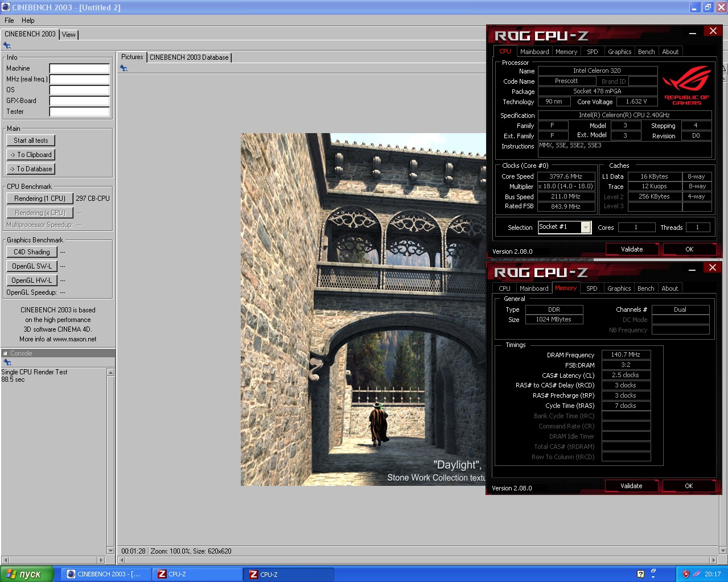Run OpenGL HW-L benchmark

pyautogui.click(x=32, y=280)
